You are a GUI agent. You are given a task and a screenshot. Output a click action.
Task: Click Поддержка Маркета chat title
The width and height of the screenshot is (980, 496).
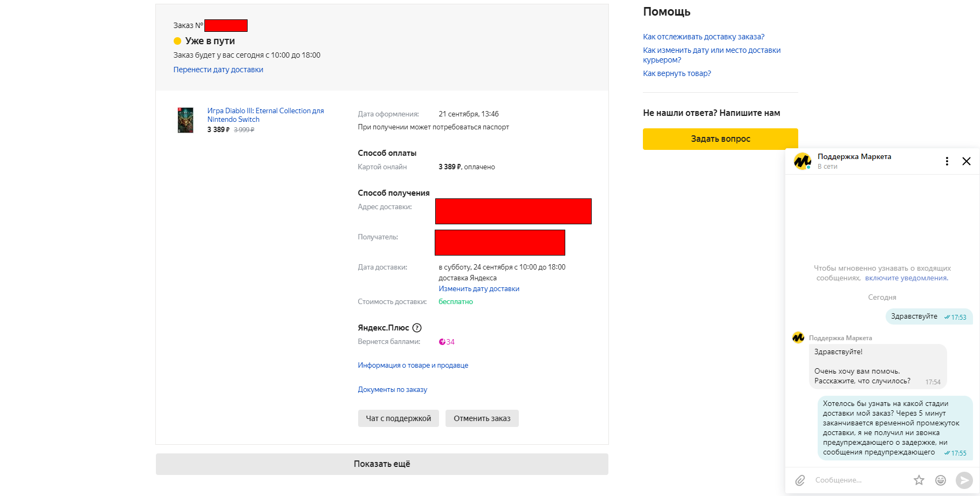pyautogui.click(x=854, y=157)
